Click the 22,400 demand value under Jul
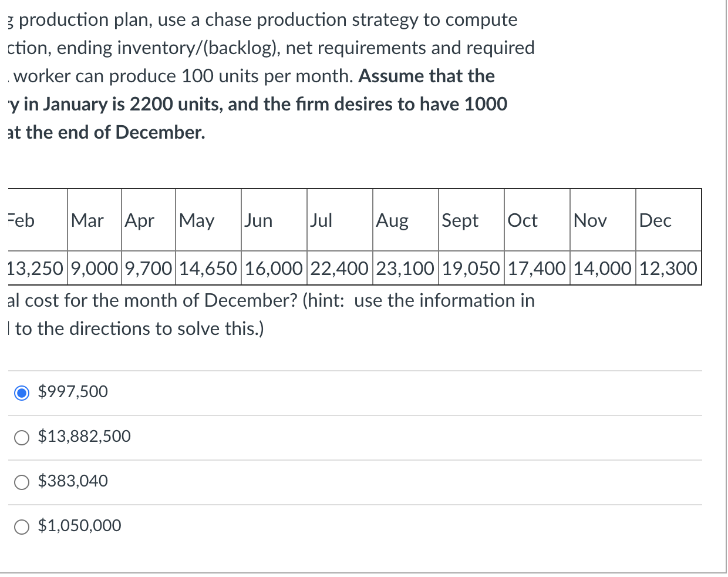Screen dimensions: 728x577 (339, 269)
